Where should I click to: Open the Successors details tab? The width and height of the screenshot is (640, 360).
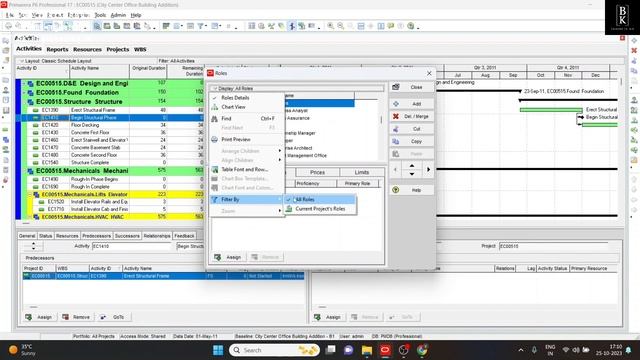[127, 236]
